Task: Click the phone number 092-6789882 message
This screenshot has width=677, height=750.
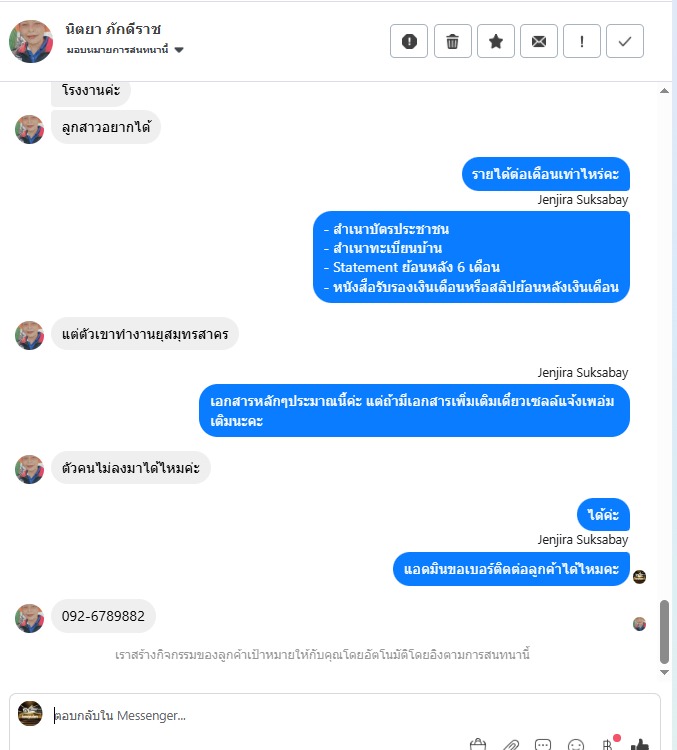Action: [103, 616]
